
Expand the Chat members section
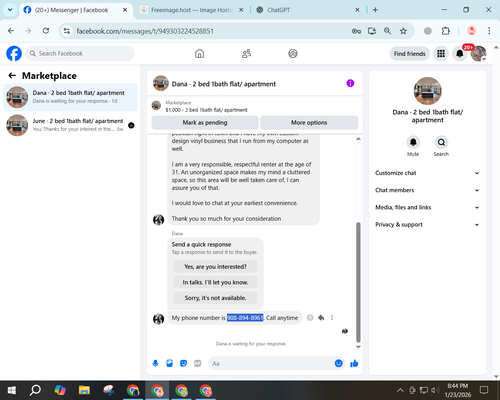click(427, 190)
